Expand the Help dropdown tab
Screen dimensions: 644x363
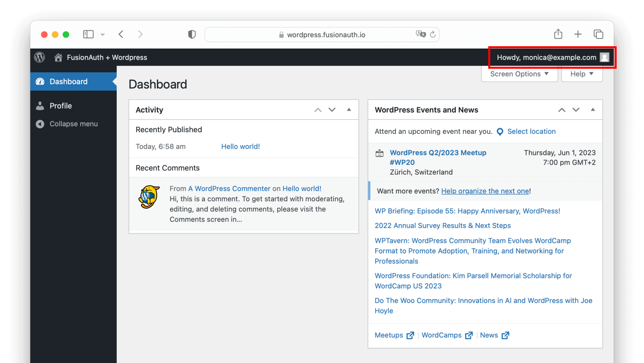click(x=582, y=74)
